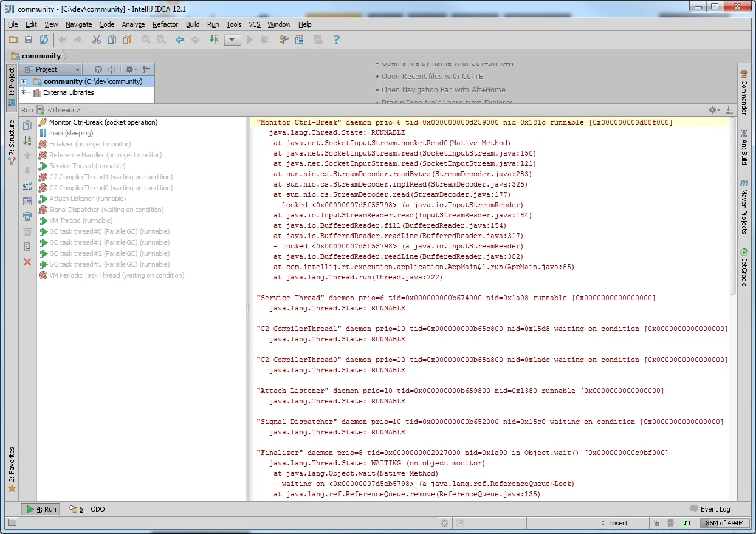The image size is (756, 534).
Task: Click the Cut scissors icon
Action: (x=97, y=39)
